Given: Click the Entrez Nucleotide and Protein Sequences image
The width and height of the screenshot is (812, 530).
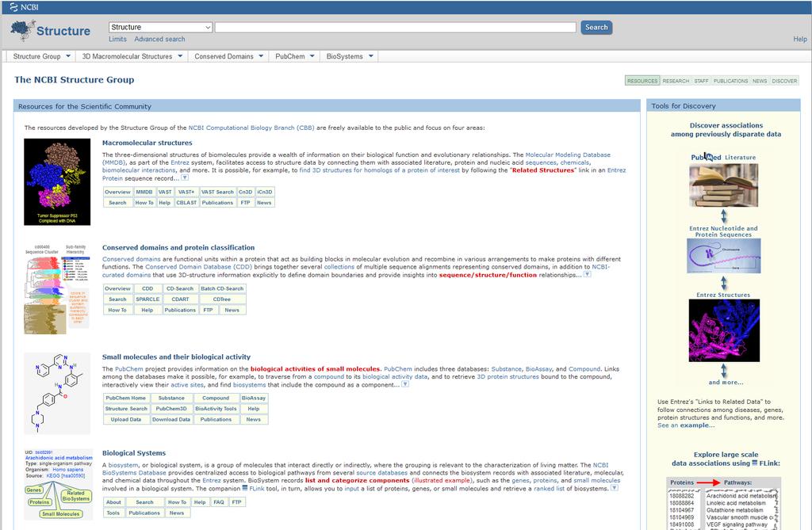Looking at the screenshot, I should tap(723, 256).
